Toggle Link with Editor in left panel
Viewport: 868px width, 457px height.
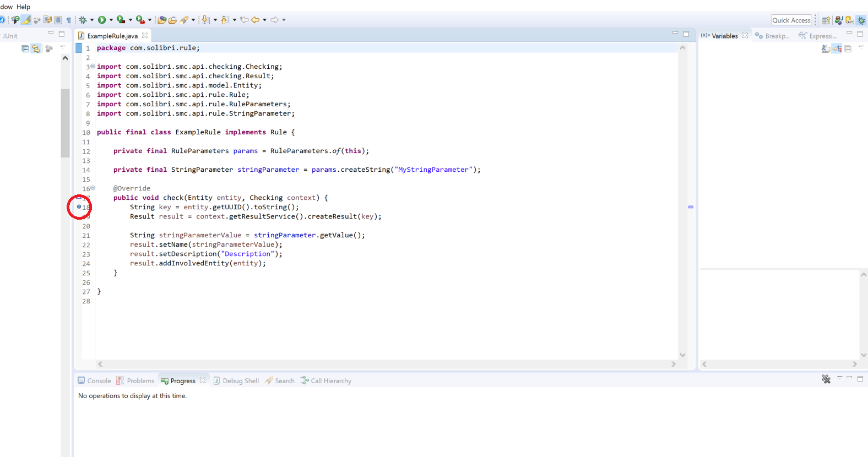36,49
